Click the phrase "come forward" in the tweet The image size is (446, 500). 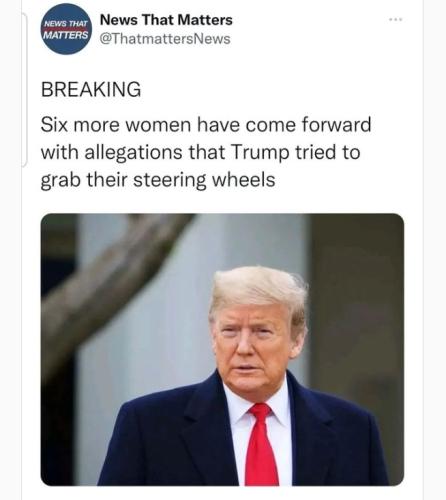(308, 125)
